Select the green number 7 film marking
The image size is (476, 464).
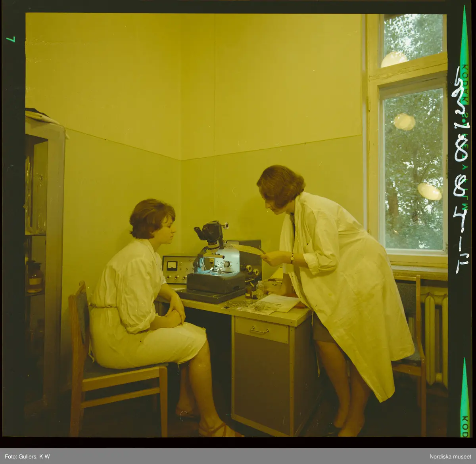(x=10, y=39)
